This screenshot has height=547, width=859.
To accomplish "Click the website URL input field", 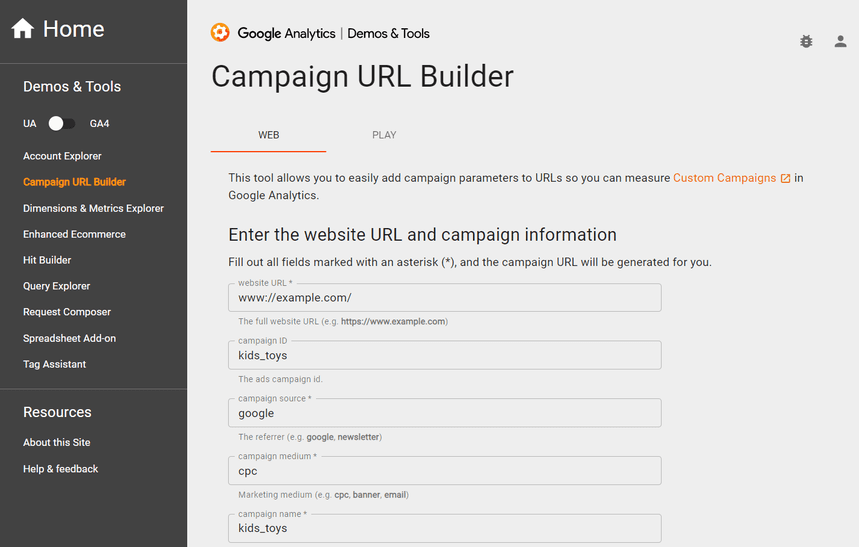I will click(x=444, y=298).
